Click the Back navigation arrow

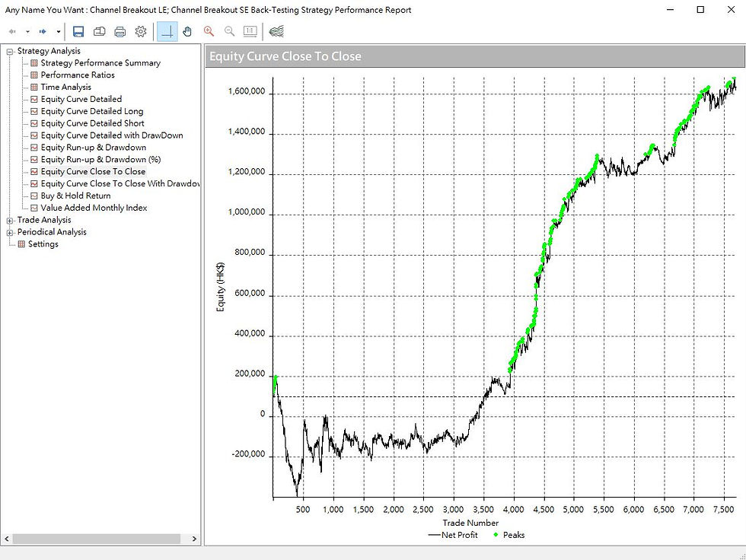(x=13, y=31)
